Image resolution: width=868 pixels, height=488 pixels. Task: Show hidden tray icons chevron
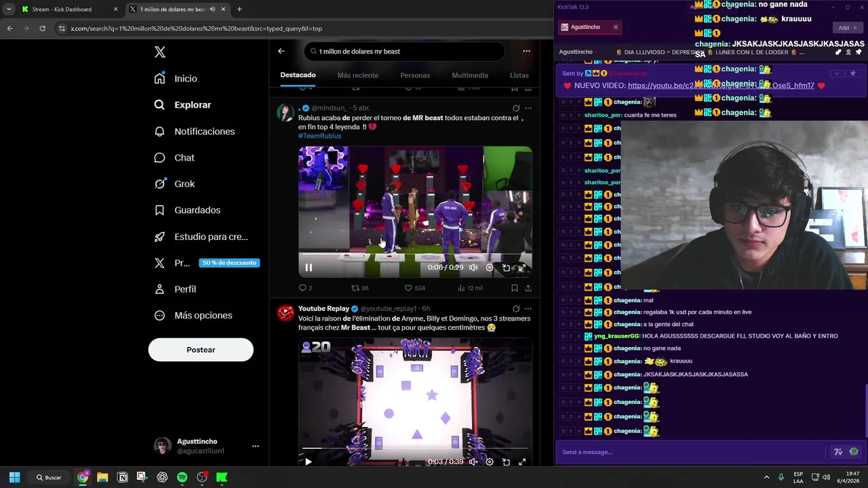pos(766,477)
